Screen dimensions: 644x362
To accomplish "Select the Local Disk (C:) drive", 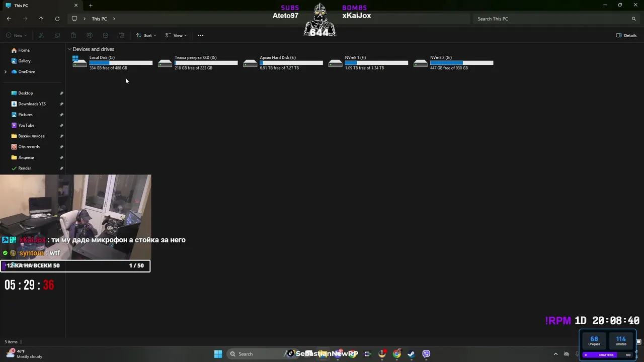I will (x=112, y=63).
